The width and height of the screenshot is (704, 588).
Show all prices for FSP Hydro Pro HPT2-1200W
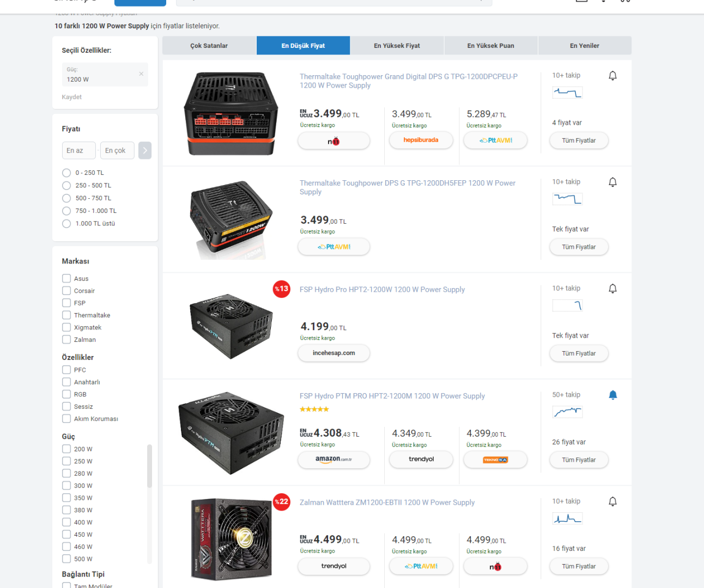579,353
